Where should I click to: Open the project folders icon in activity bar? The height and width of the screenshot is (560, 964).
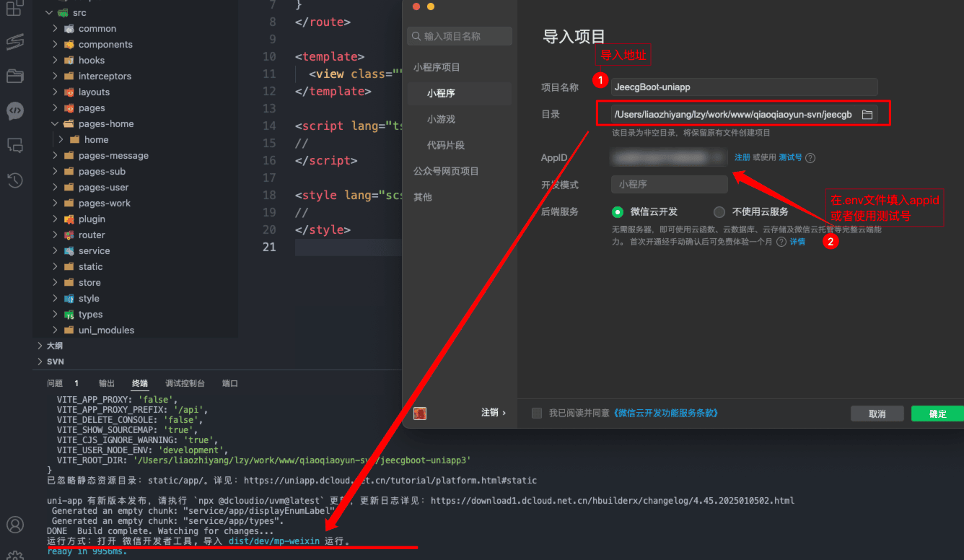(14, 76)
